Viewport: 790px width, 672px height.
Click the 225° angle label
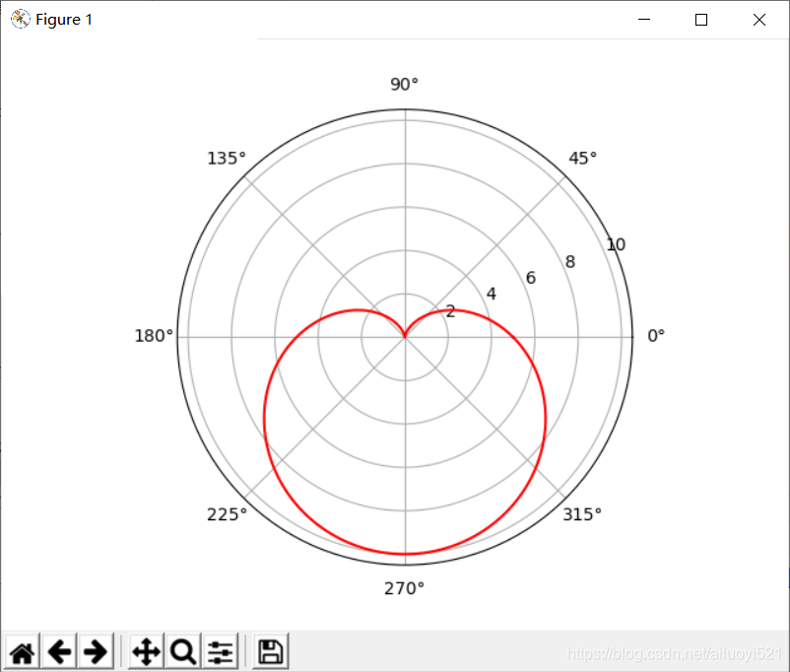pos(228,514)
